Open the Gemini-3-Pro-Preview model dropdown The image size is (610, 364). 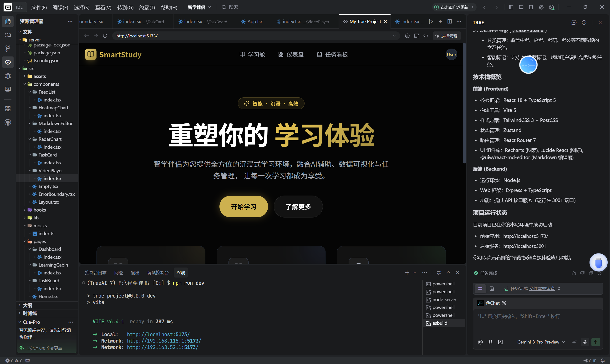(541, 342)
